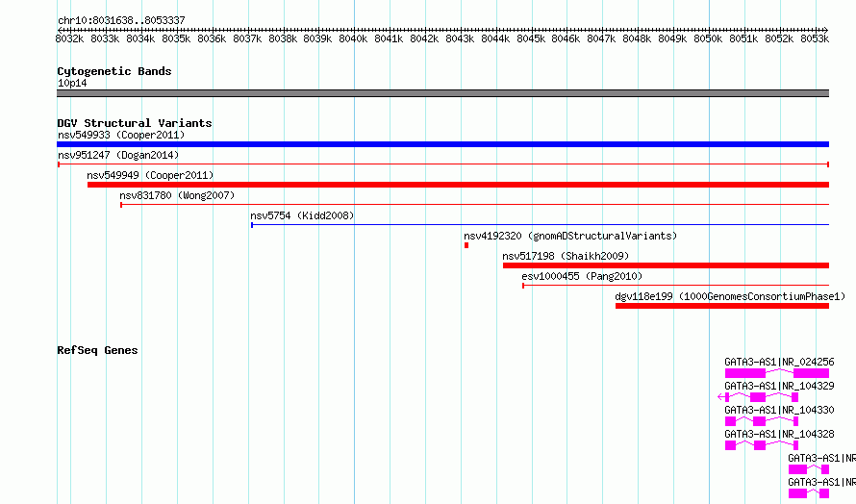Screen dimensions: 856x504
Task: Open the GATA3-AS1|NR_024256 gene label
Action: pyautogui.click(x=779, y=362)
